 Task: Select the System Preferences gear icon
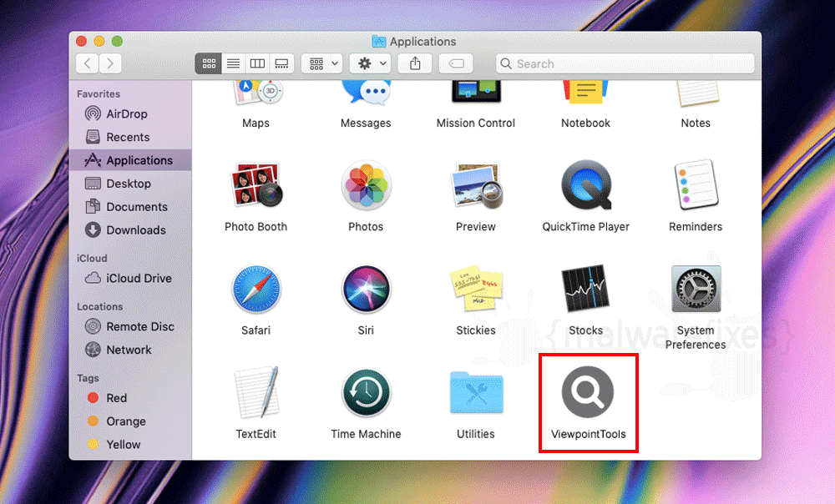(696, 289)
